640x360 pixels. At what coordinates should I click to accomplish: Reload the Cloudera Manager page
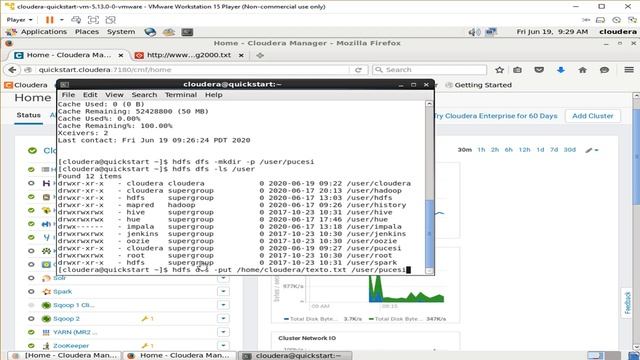[x=358, y=70]
